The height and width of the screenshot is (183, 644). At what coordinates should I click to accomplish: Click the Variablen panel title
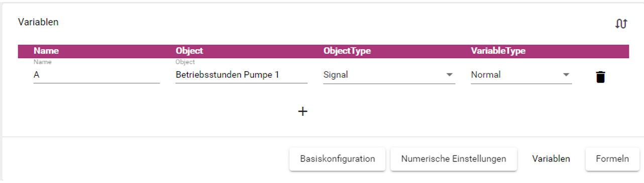(x=38, y=22)
